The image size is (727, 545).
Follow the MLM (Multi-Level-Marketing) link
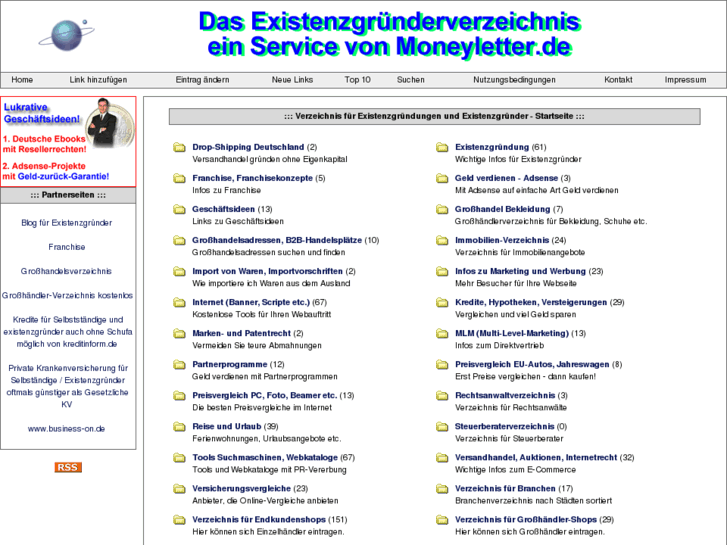click(x=512, y=333)
